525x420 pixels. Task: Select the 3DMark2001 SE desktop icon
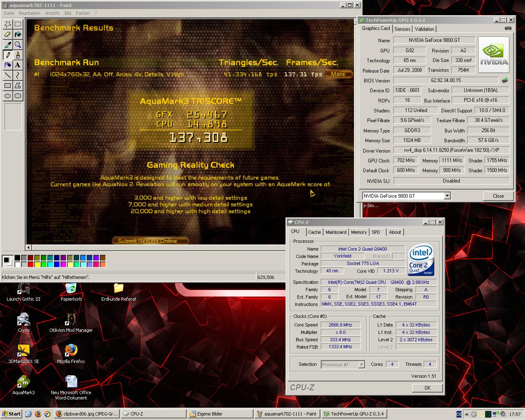pos(24,354)
